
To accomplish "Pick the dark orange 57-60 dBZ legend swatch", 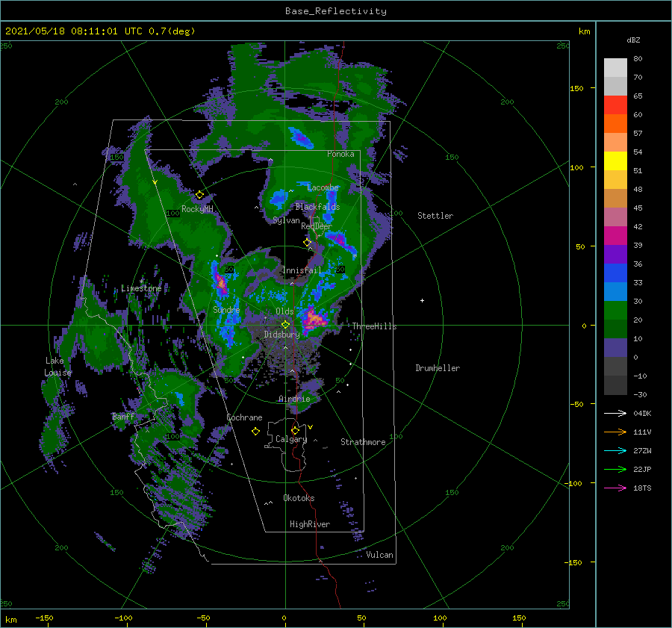I will (x=615, y=124).
